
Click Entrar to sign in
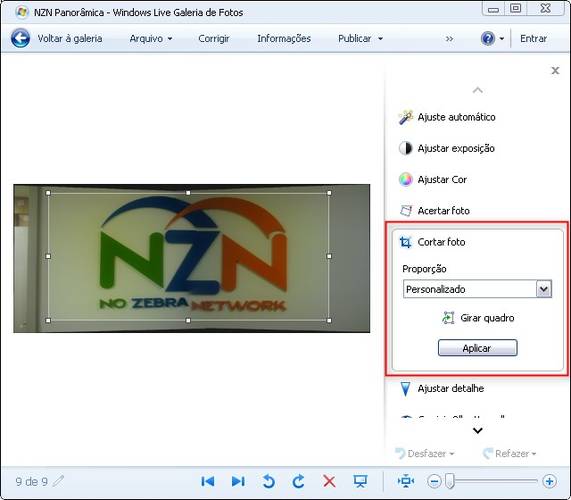(533, 38)
